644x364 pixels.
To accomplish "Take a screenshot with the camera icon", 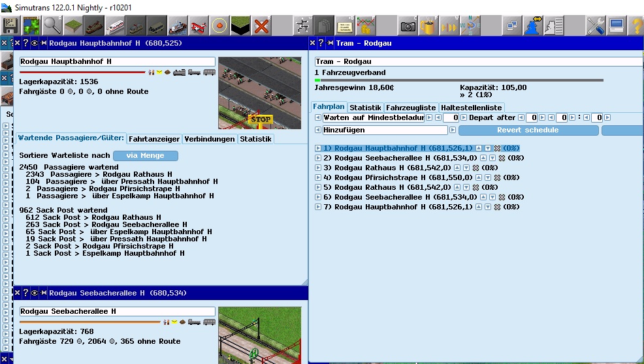I will click(408, 26).
